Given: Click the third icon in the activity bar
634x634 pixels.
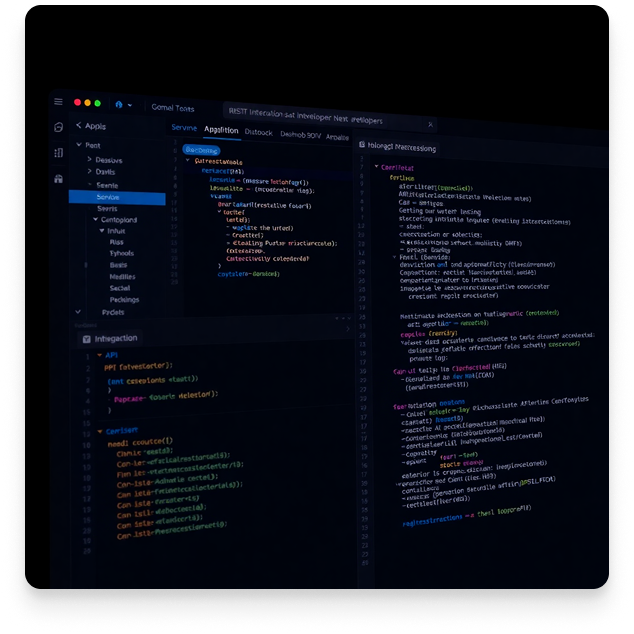Looking at the screenshot, I should 59,178.
